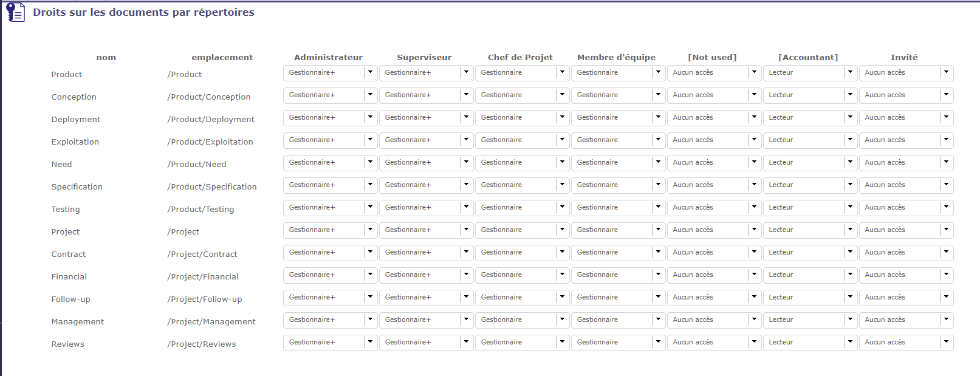980x376 pixels.
Task: Open Invité dropdown for Reviews row
Action: click(x=906, y=343)
